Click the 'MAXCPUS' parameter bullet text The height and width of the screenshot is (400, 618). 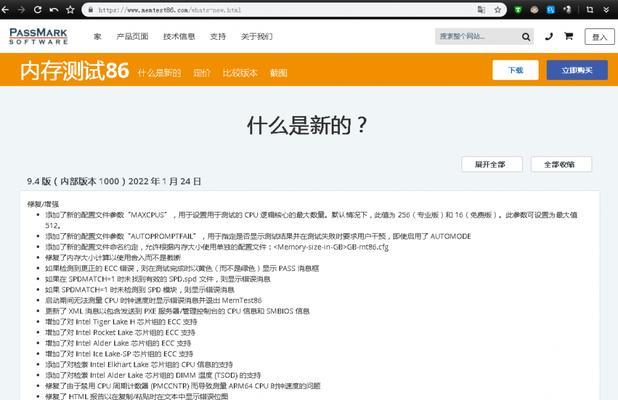tap(311, 220)
